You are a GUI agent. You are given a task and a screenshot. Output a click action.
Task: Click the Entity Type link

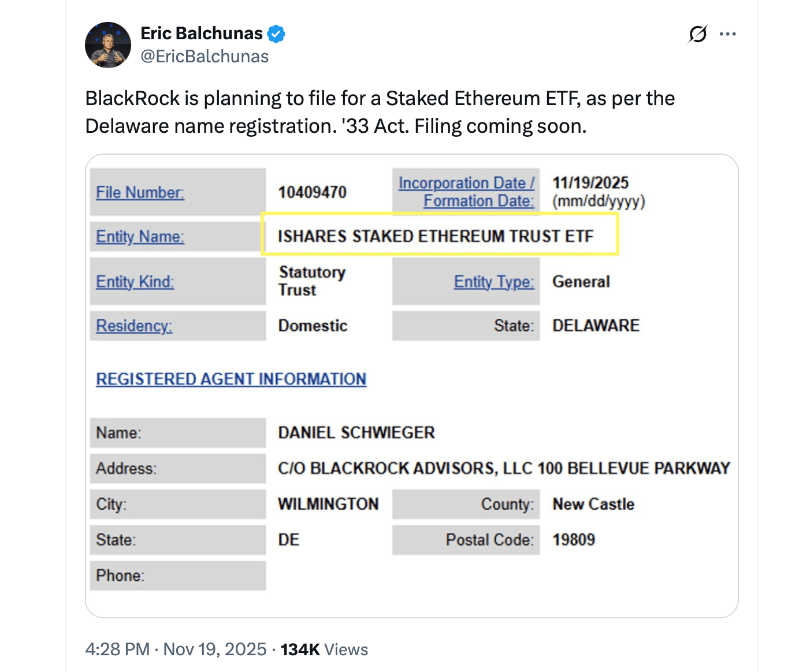[x=493, y=281]
